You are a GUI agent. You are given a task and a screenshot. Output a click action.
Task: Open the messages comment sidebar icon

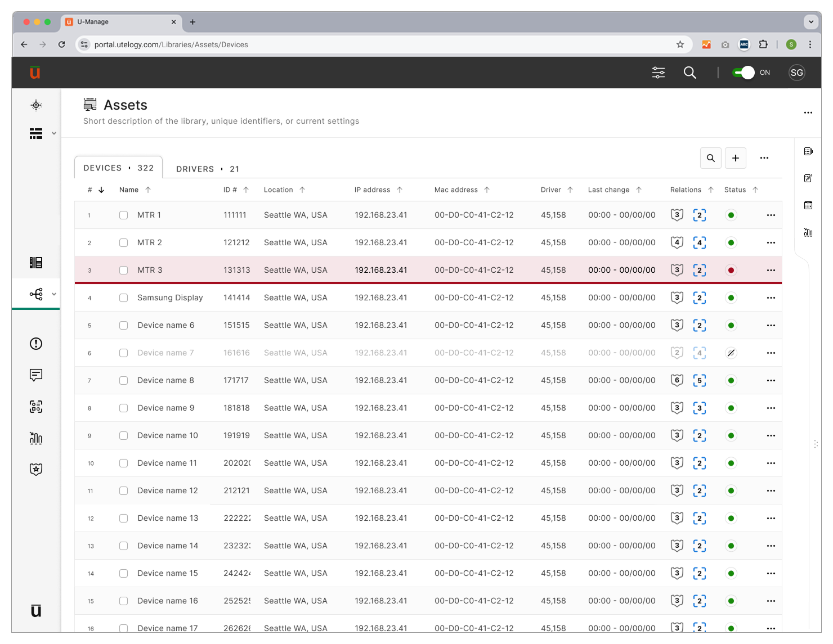pyautogui.click(x=36, y=375)
